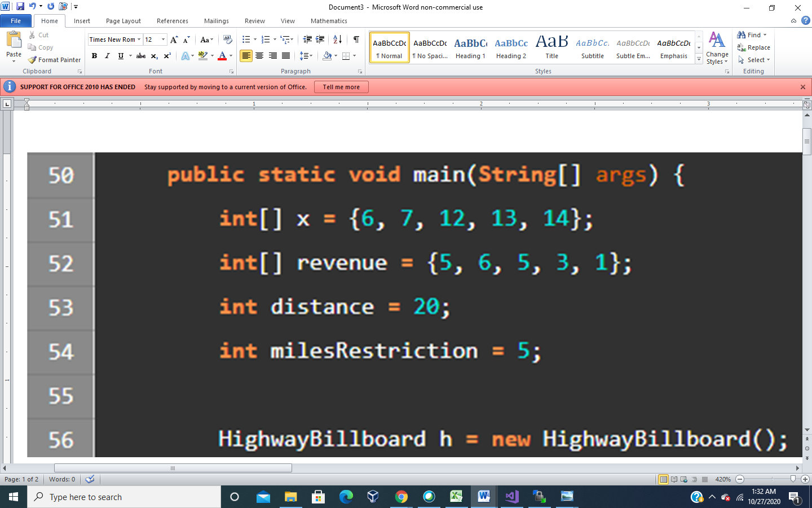Open Visual Studio from the taskbar
This screenshot has width=812, height=508.
pos(512,497)
